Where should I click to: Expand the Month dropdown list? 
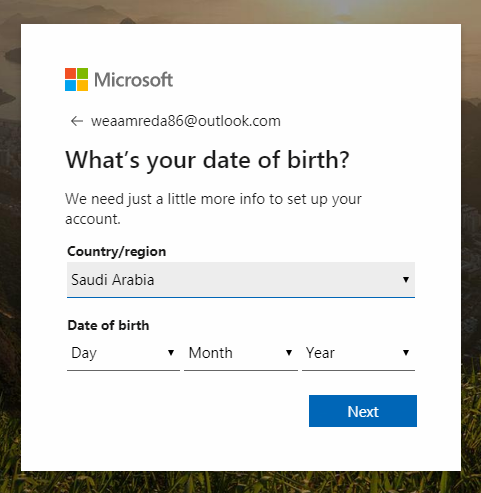[x=241, y=353]
